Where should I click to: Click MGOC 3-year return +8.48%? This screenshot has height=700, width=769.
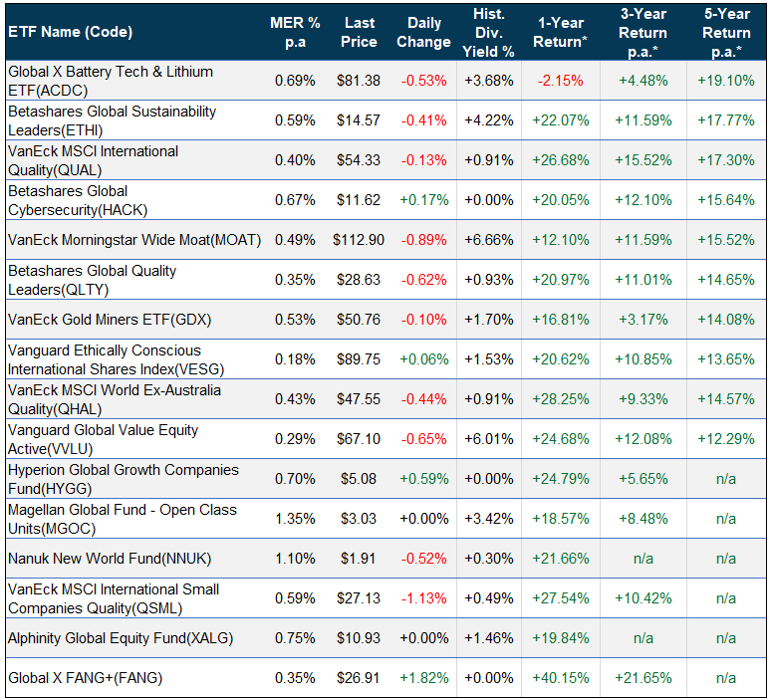[x=642, y=519]
